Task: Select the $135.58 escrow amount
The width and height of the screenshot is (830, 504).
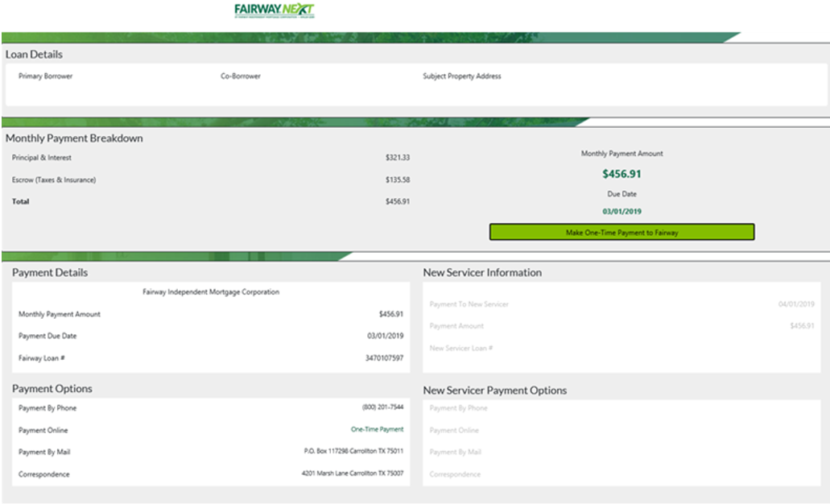Action: coord(398,180)
